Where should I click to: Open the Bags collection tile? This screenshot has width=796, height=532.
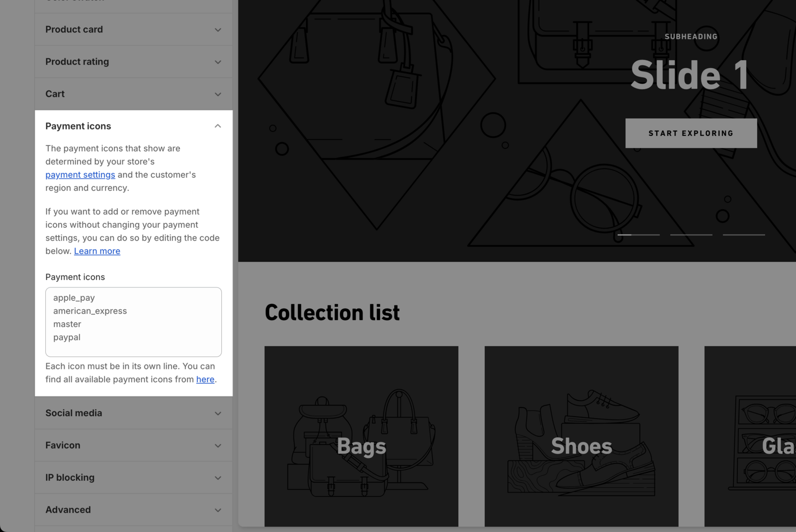tap(361, 436)
